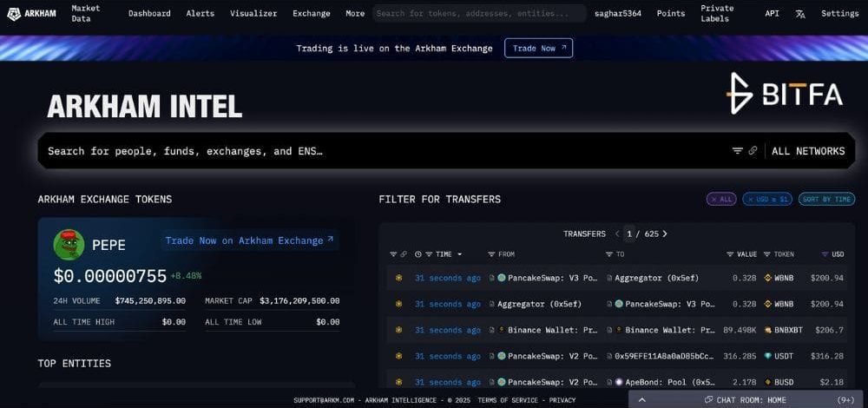Click the BNBXBT token icon

[x=767, y=330]
